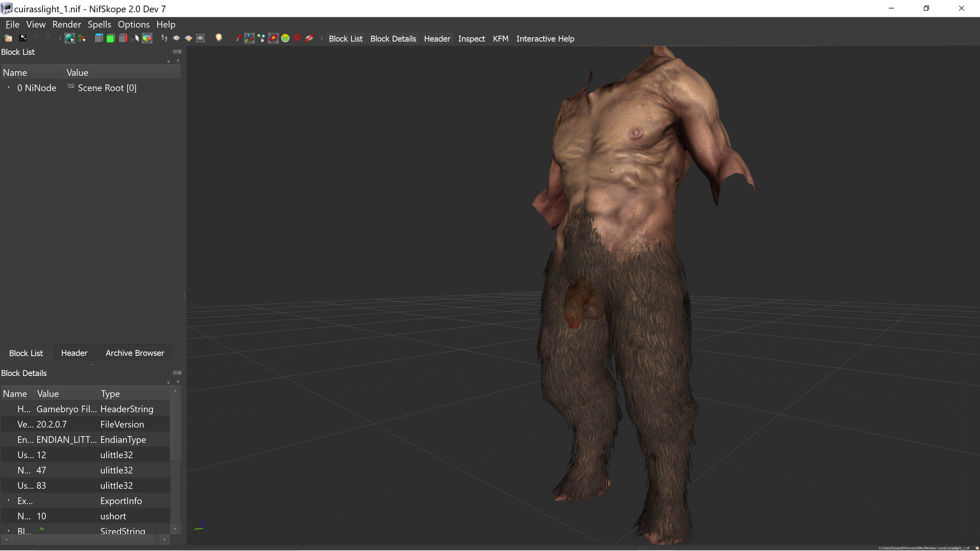Toggle the green circle shader icon
This screenshot has height=551, width=980.
[285, 38]
